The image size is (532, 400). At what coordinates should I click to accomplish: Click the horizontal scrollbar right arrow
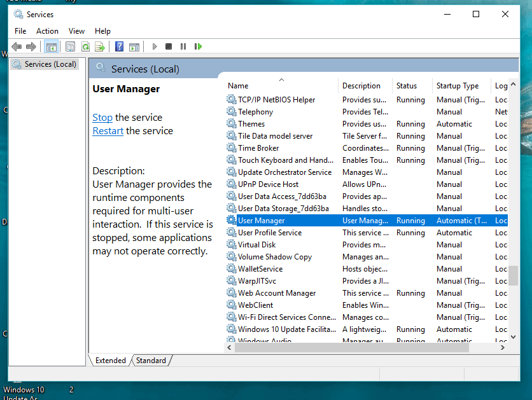coord(503,347)
